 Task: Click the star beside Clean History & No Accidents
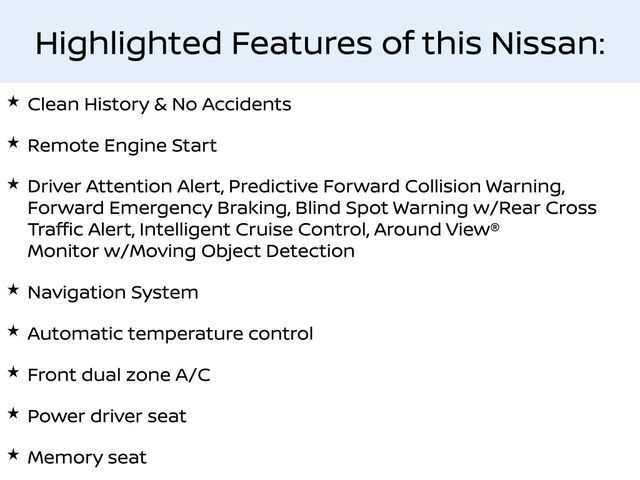pos(12,102)
